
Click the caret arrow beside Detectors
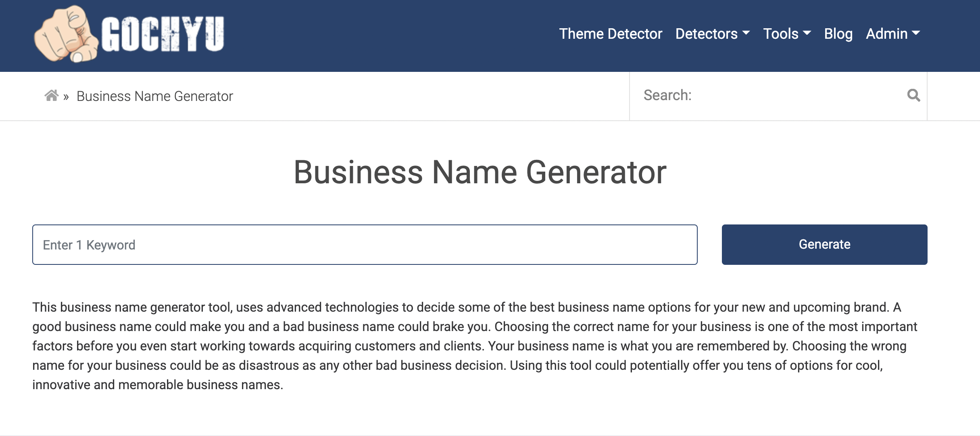(x=746, y=33)
